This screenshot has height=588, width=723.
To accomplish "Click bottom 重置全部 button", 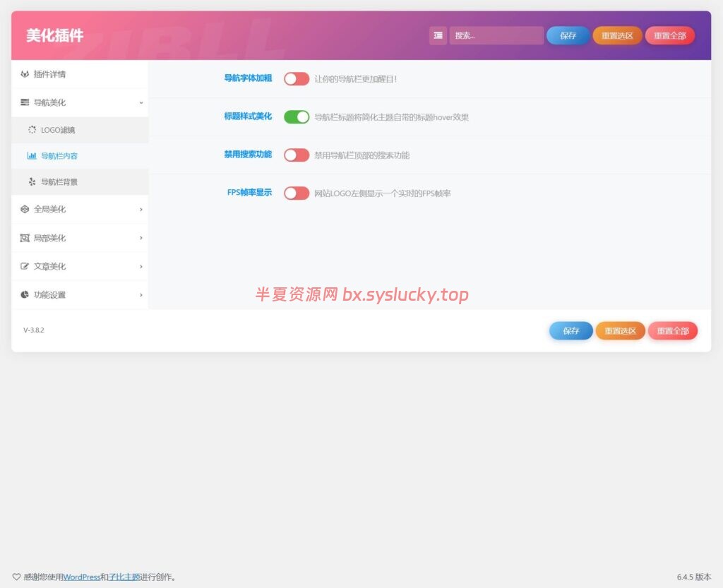I will (x=673, y=330).
